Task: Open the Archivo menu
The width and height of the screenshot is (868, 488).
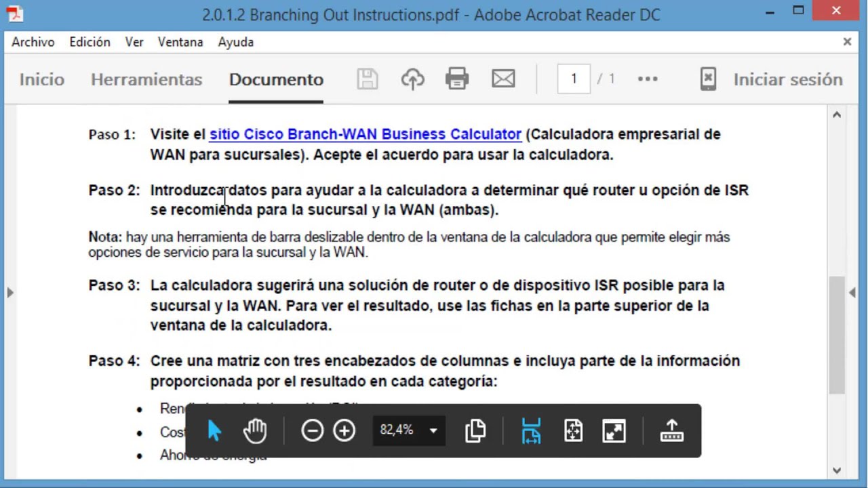Action: click(x=33, y=42)
